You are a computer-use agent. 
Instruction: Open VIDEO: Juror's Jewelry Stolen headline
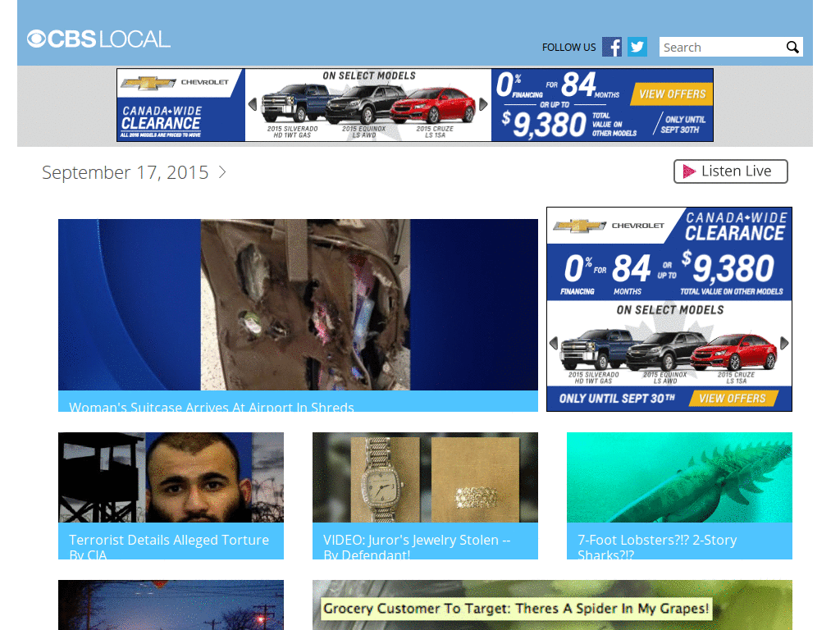(x=417, y=547)
